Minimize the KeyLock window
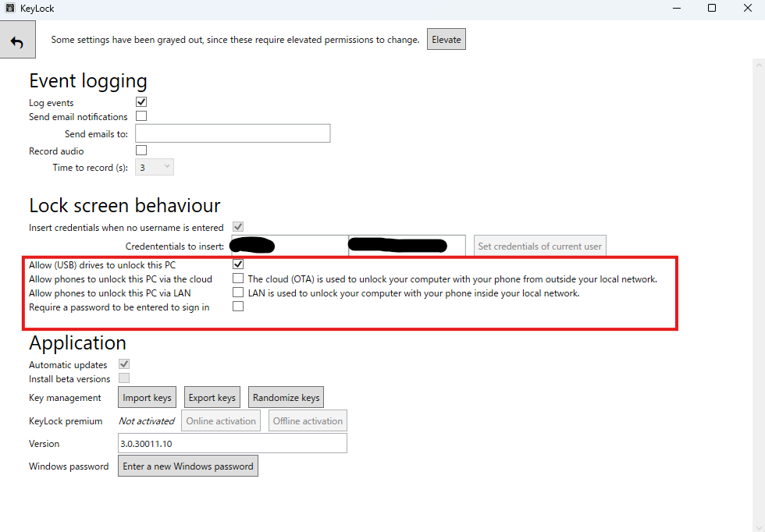The width and height of the screenshot is (765, 532). 677,8
